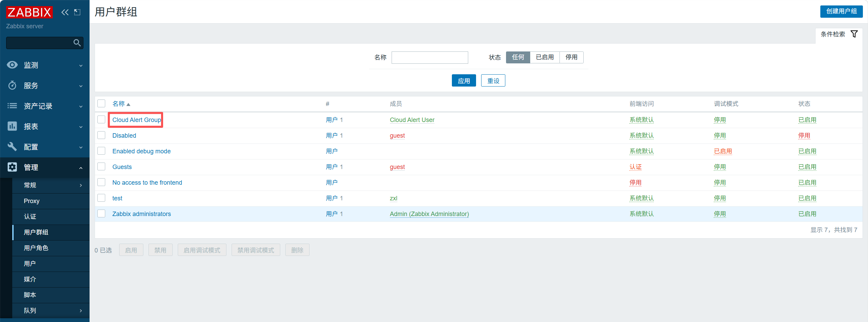Click the 重设 filter button
This screenshot has width=868, height=322.
tap(493, 81)
